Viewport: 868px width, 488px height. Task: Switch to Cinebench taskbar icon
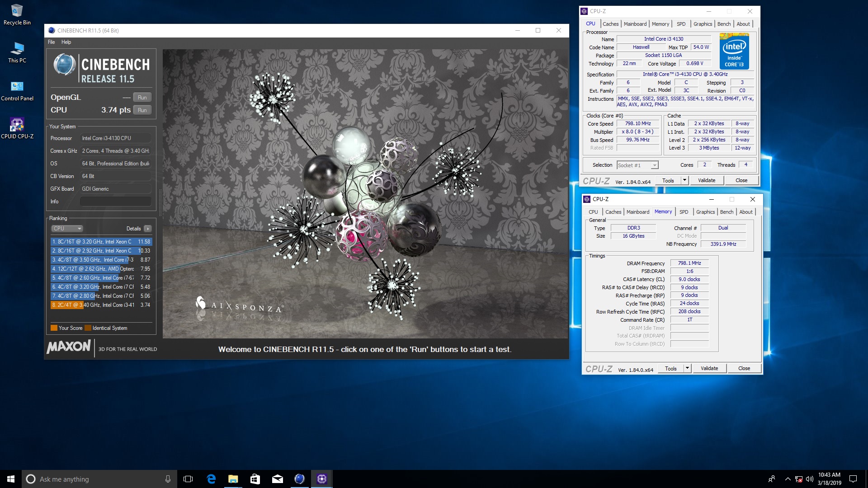(x=299, y=479)
